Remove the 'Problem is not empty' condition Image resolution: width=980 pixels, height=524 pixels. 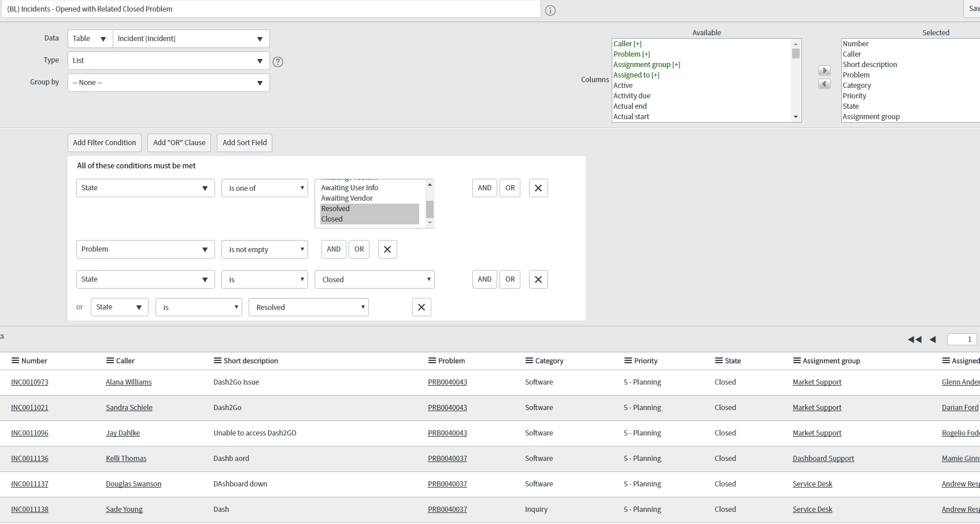click(387, 249)
